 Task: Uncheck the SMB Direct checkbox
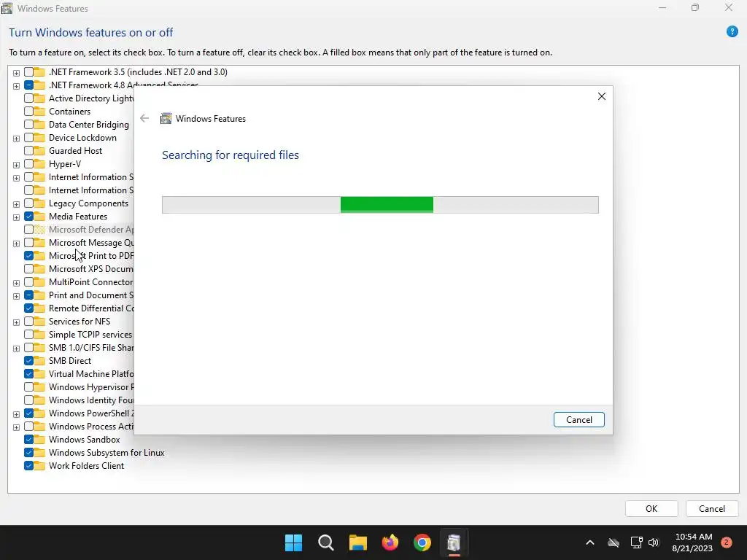point(28,361)
